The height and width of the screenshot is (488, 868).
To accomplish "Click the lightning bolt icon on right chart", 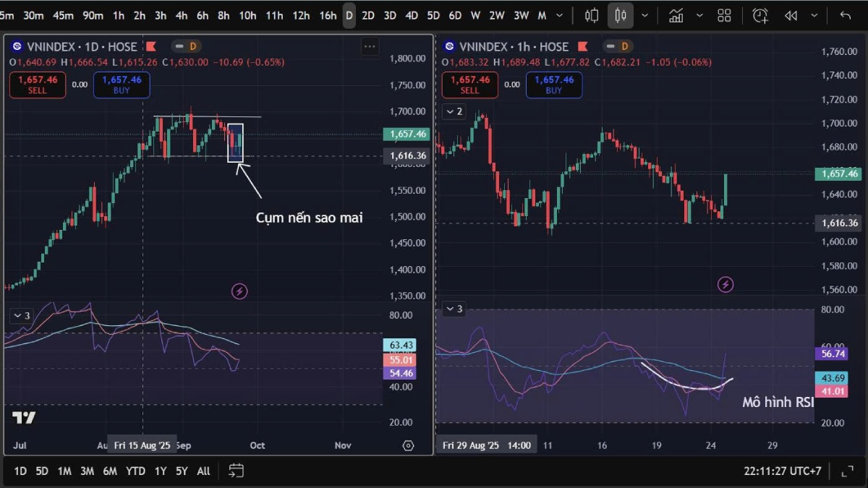I will (726, 284).
